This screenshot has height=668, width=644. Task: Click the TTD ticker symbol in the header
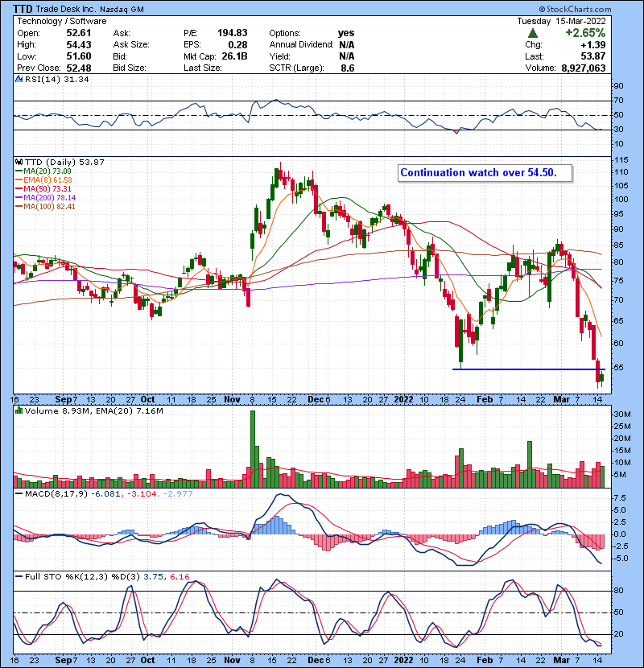[23, 9]
